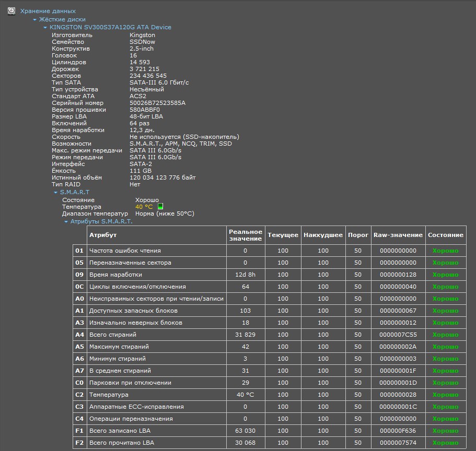Click the Наихудшее column header
Screen dimensions: 476x451
(x=323, y=235)
